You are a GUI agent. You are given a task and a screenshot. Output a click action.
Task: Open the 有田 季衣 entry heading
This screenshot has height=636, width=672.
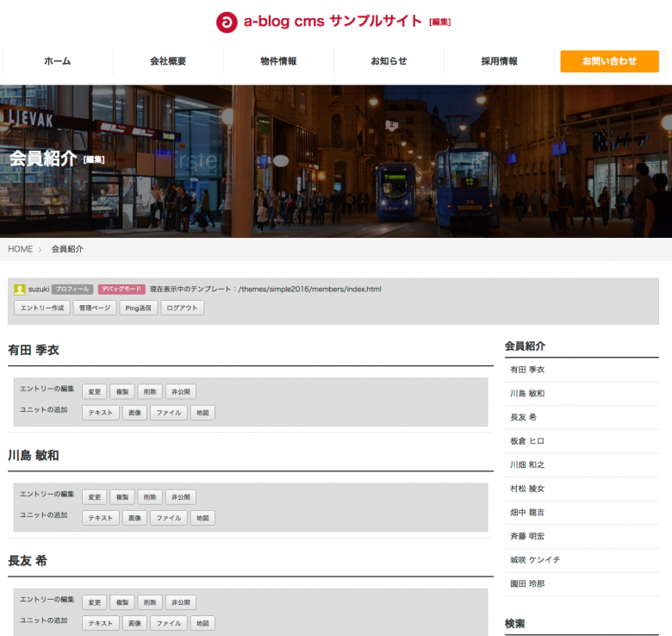[x=34, y=350]
